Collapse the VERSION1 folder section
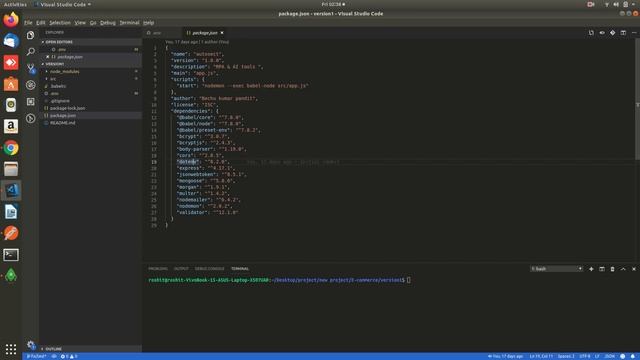This screenshot has width=640, height=360. [91, 64]
